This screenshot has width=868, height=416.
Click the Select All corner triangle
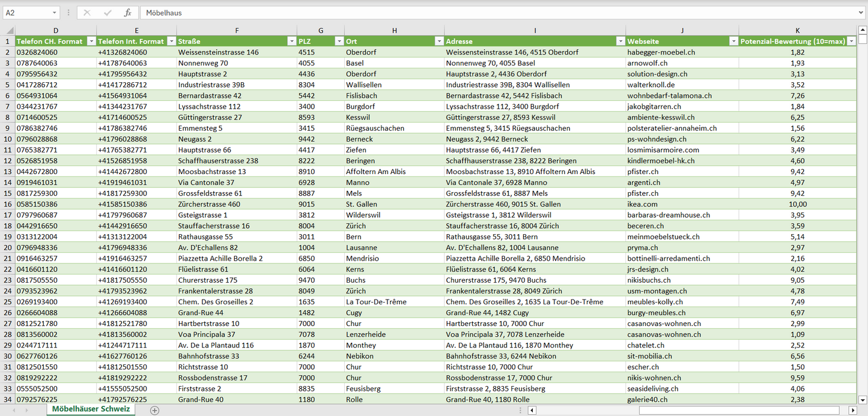point(8,31)
